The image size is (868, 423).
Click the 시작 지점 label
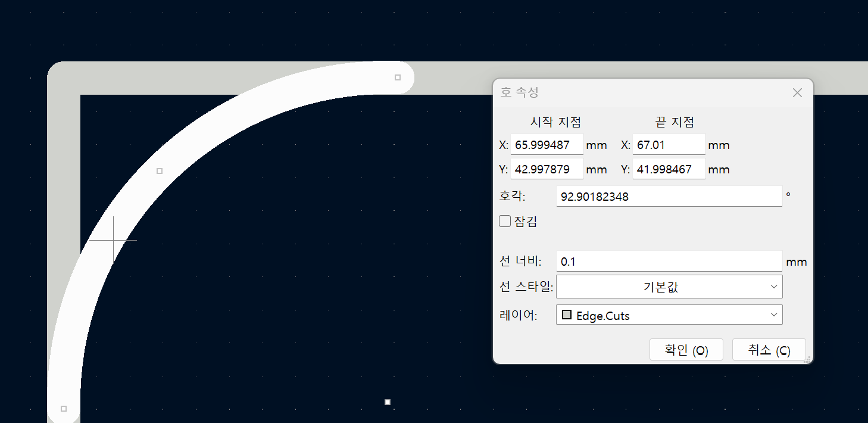tap(555, 122)
